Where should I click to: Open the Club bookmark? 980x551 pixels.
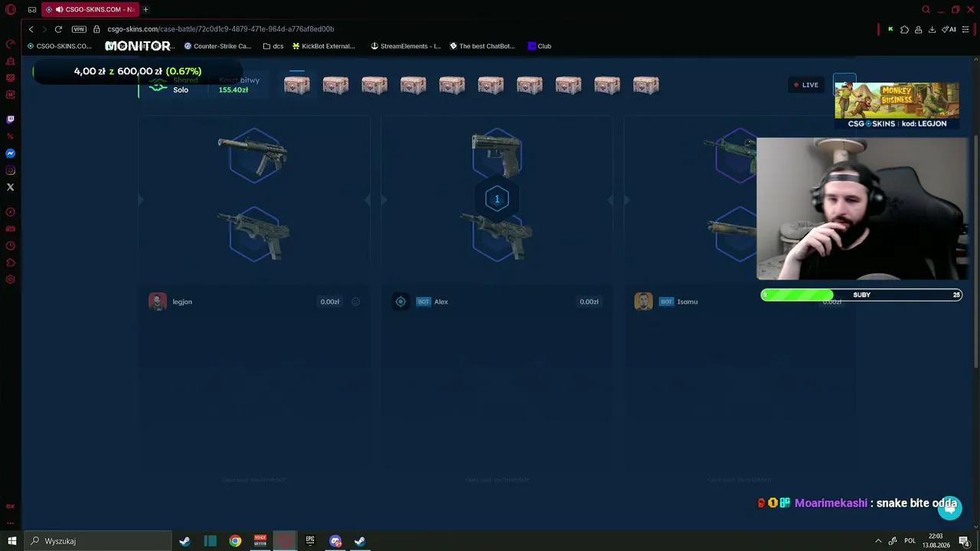click(540, 46)
